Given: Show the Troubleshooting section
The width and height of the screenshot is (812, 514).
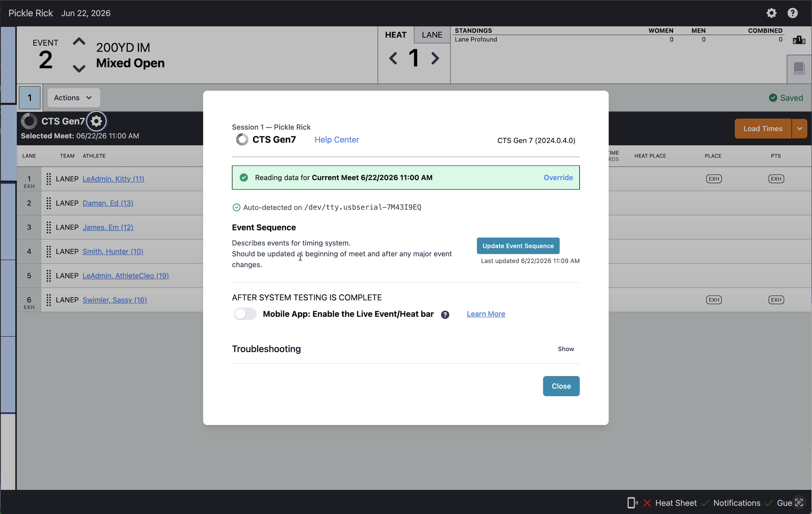Looking at the screenshot, I should [566, 349].
